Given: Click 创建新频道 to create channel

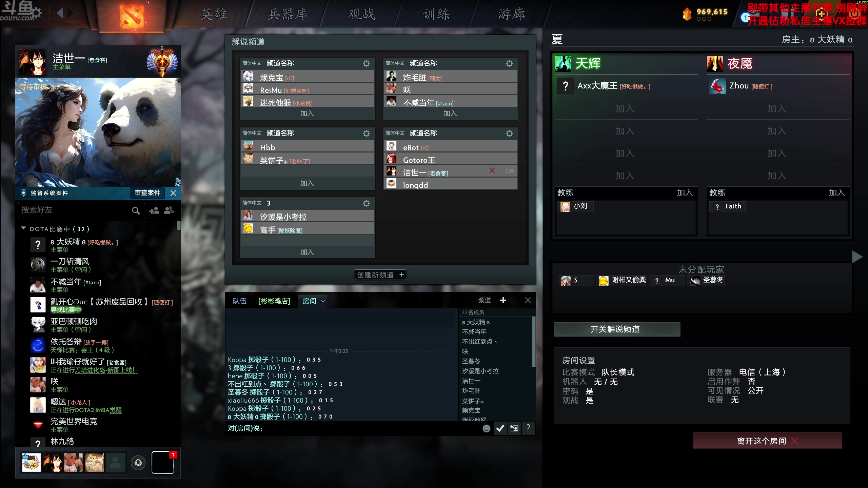Looking at the screenshot, I should click(x=380, y=274).
